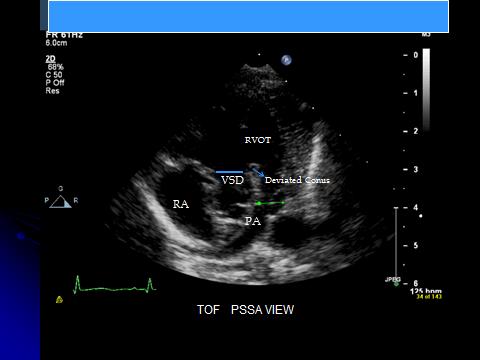Viewport: 480px width, 360px height.
Task: Click the JPEG focus depth marker
Action: [396, 284]
